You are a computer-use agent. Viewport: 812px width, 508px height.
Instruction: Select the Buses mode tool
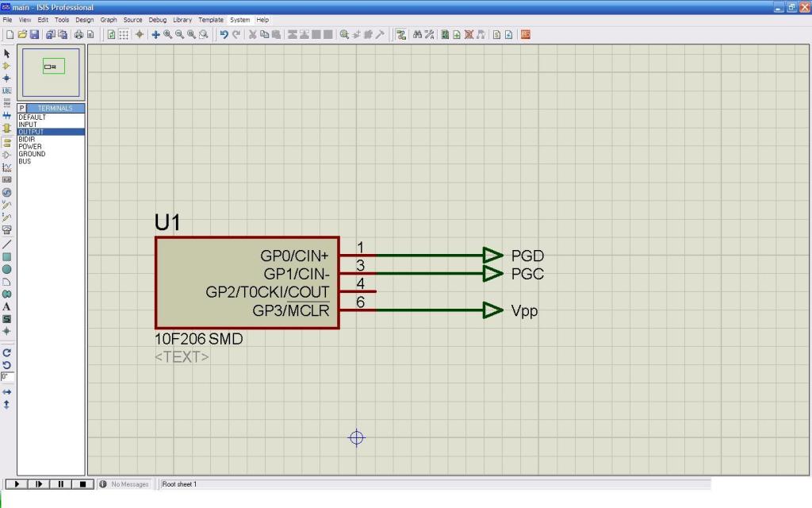(x=6, y=116)
